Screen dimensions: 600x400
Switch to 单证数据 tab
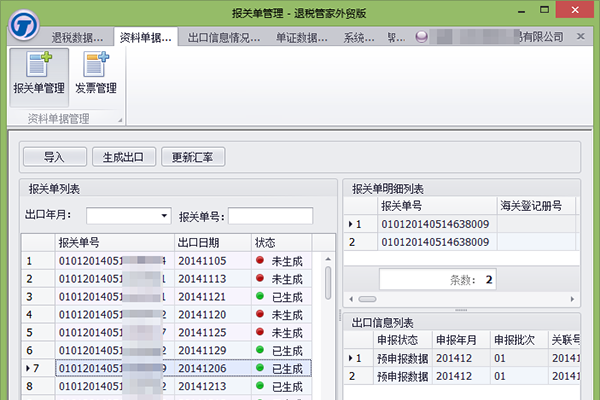[302, 38]
